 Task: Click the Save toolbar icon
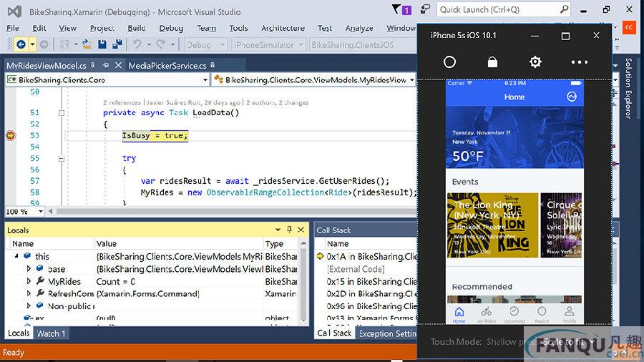pyautogui.click(x=102, y=44)
